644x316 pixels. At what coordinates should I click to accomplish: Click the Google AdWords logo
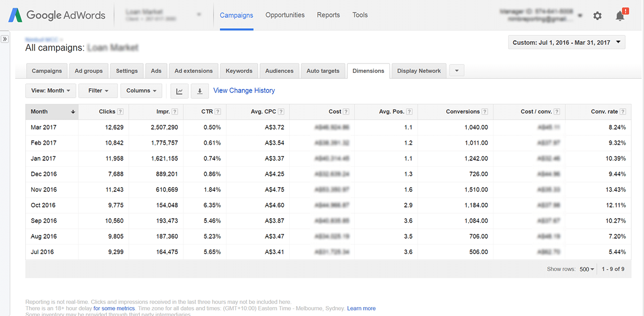pyautogui.click(x=56, y=15)
